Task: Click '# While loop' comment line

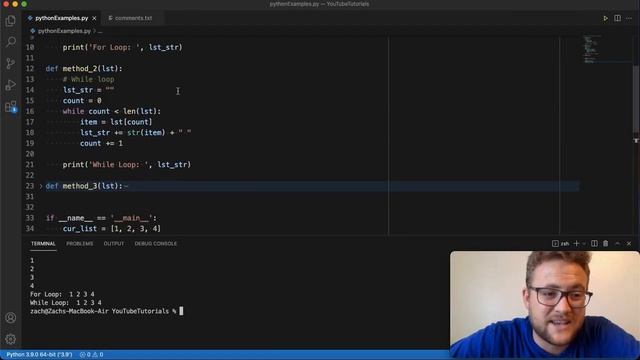Action: click(89, 79)
